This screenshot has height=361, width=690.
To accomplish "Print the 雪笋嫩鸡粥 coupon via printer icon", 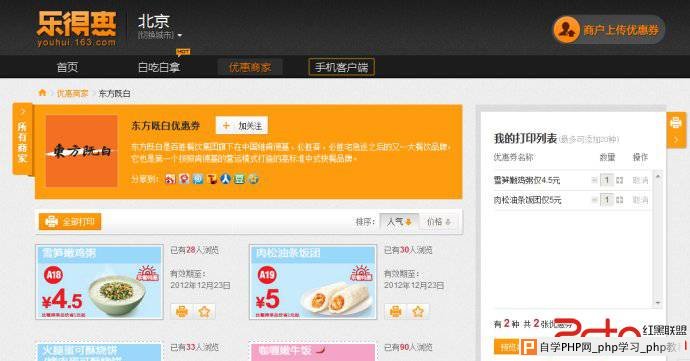I will tap(182, 312).
